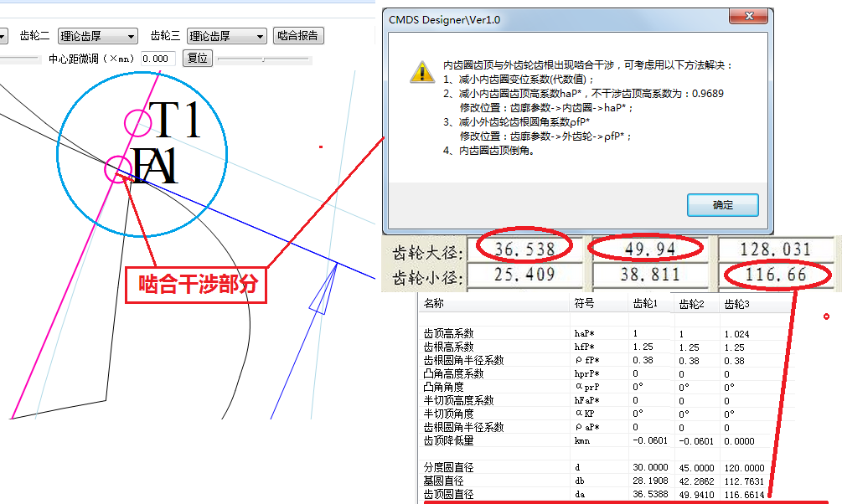Click the 齿轮3 column header
Image resolution: width=842 pixels, height=504 pixels.
point(736,305)
